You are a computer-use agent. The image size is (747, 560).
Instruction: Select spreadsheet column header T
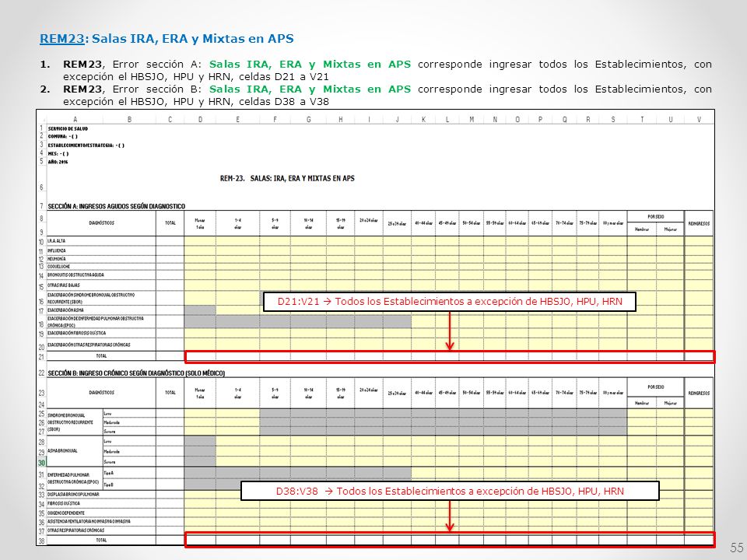pos(642,120)
